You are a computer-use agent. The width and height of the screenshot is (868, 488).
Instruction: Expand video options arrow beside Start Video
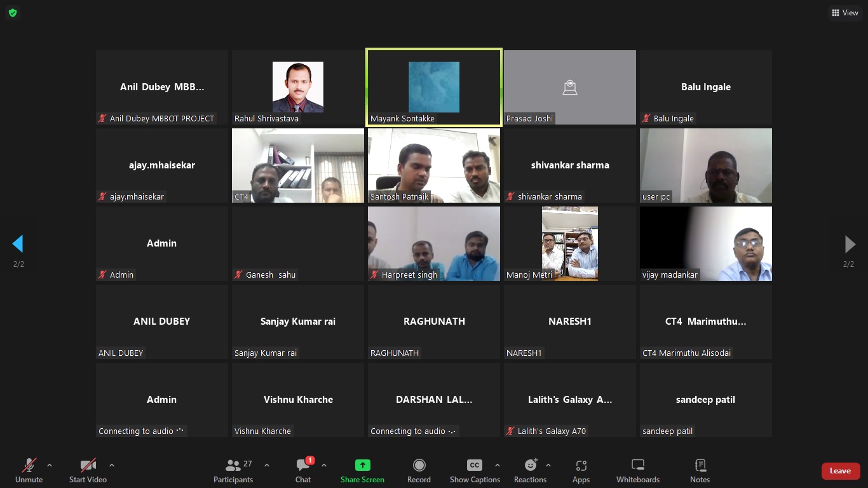(112, 465)
